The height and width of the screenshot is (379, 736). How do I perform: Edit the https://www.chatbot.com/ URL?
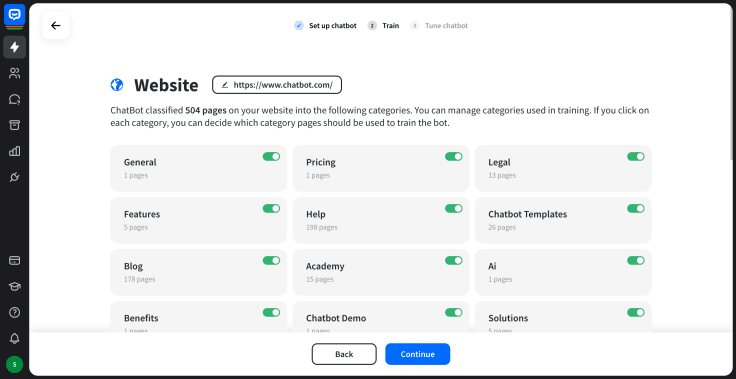pyautogui.click(x=277, y=85)
